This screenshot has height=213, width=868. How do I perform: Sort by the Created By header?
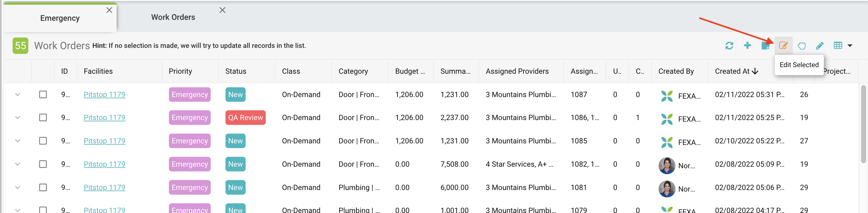click(676, 71)
